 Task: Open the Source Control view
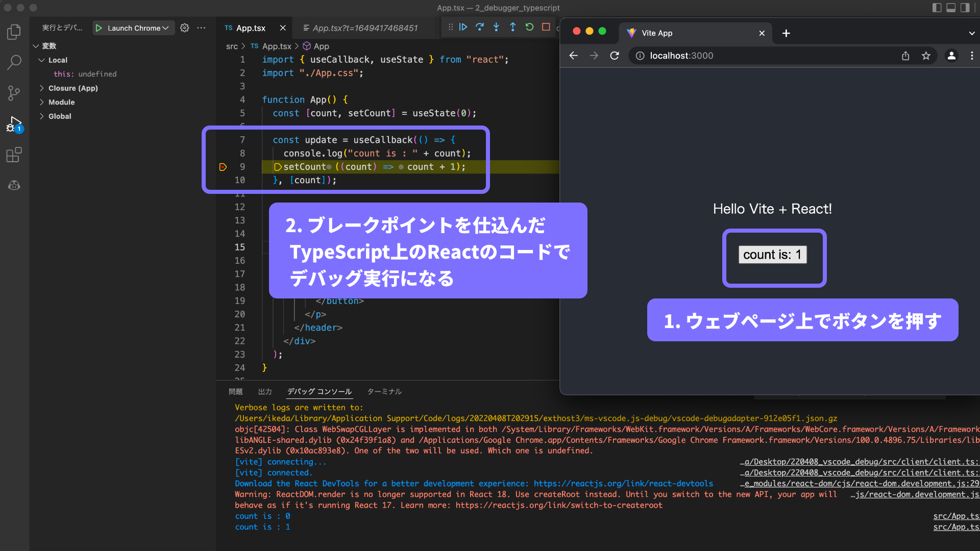point(14,93)
